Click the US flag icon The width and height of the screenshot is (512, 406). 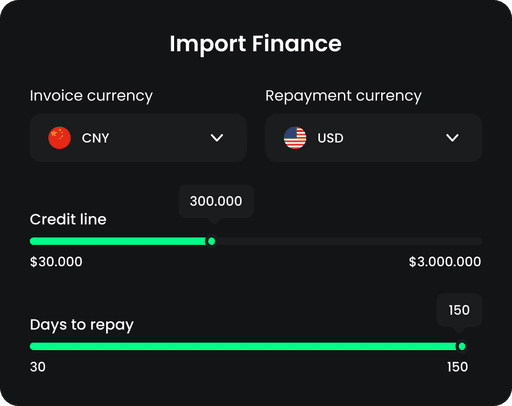pos(295,138)
